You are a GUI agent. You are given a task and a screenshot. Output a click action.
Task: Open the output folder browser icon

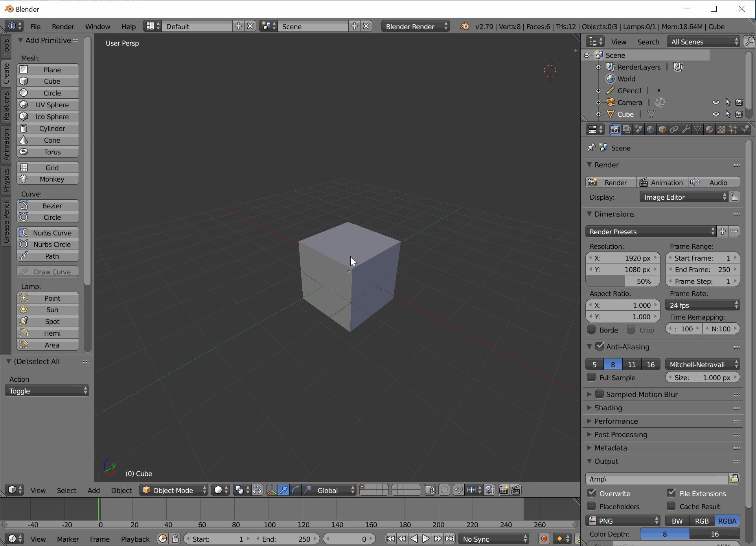pyautogui.click(x=734, y=478)
